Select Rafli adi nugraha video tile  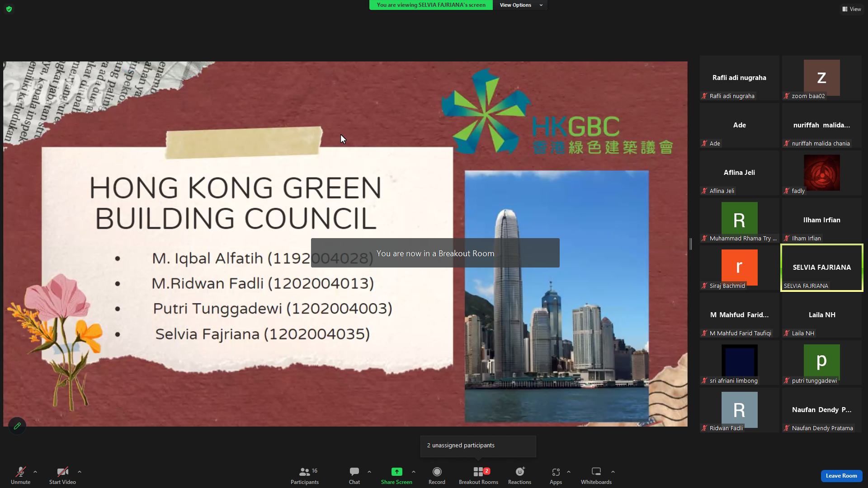point(739,78)
